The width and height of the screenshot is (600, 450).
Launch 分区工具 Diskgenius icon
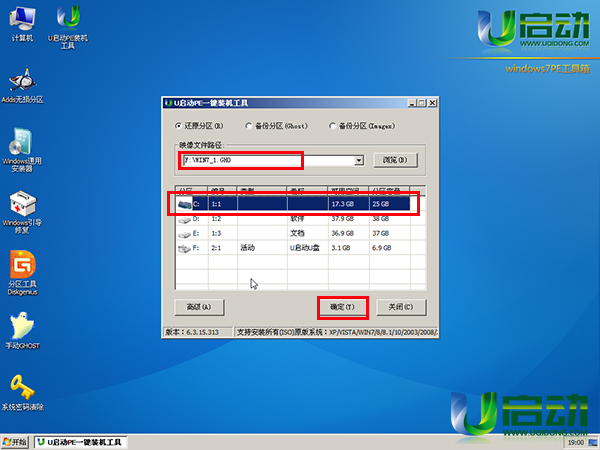(x=23, y=273)
